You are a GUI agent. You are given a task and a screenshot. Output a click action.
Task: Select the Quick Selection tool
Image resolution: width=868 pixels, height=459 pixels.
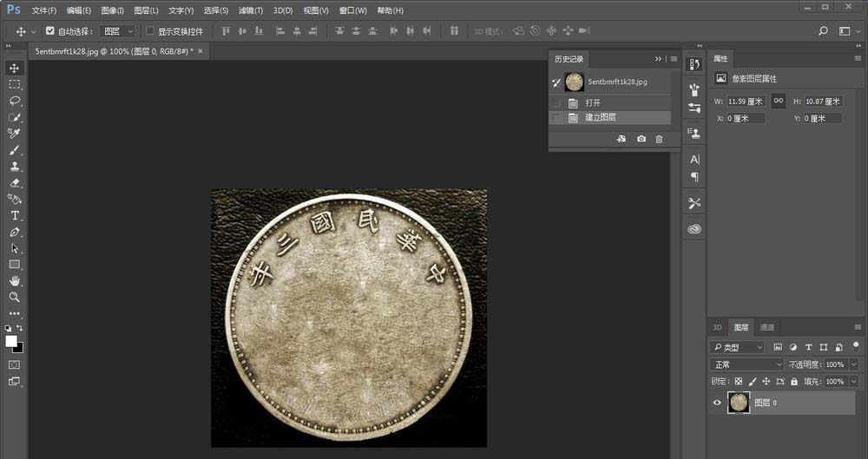click(x=15, y=117)
